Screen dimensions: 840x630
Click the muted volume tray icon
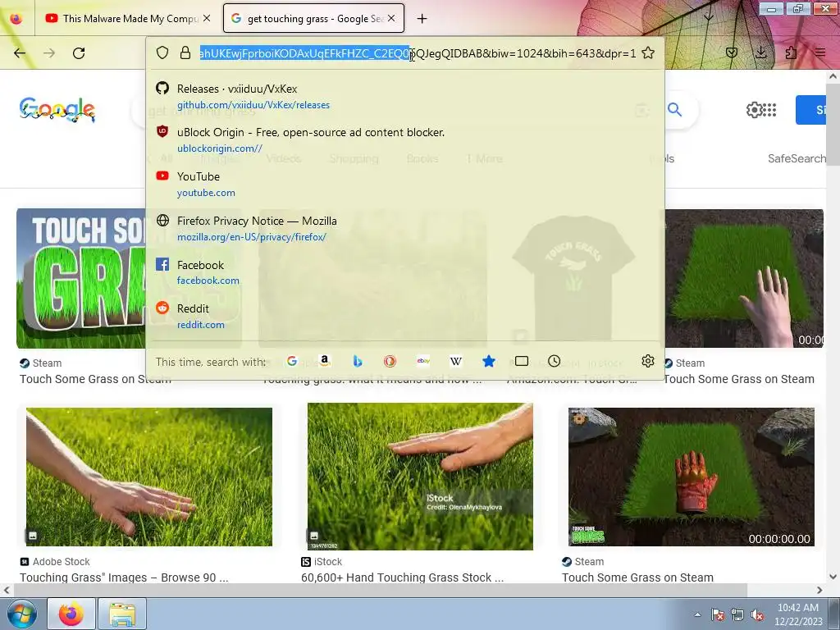tap(757, 614)
